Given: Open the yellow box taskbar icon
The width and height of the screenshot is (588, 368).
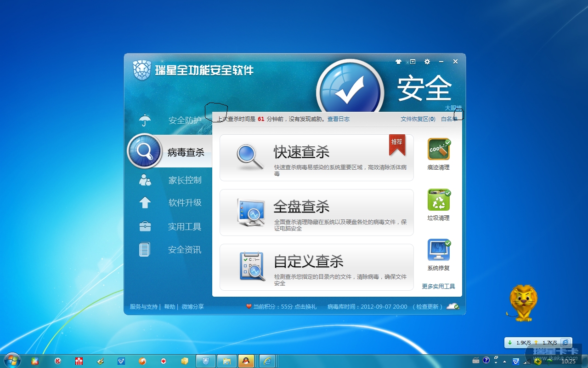Looking at the screenshot, I should (x=185, y=361).
